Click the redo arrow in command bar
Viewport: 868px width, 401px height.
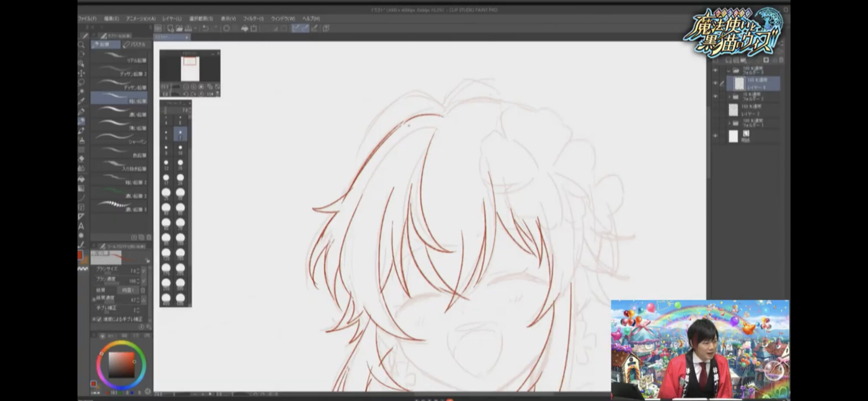[x=215, y=28]
